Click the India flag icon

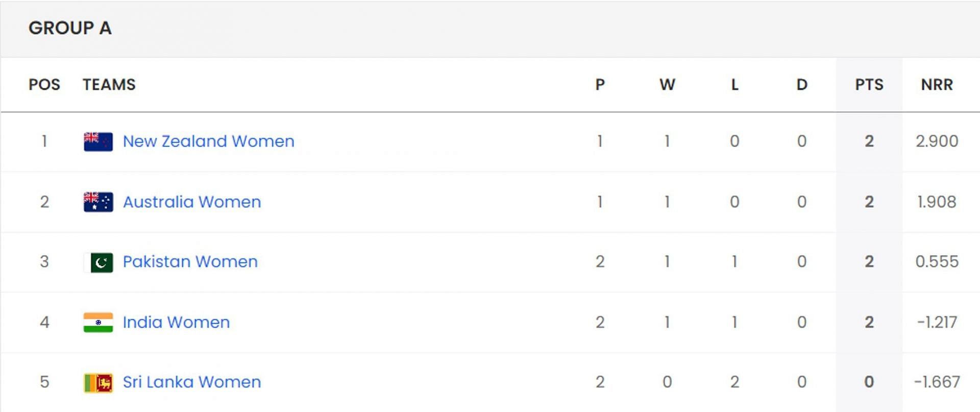click(x=98, y=322)
